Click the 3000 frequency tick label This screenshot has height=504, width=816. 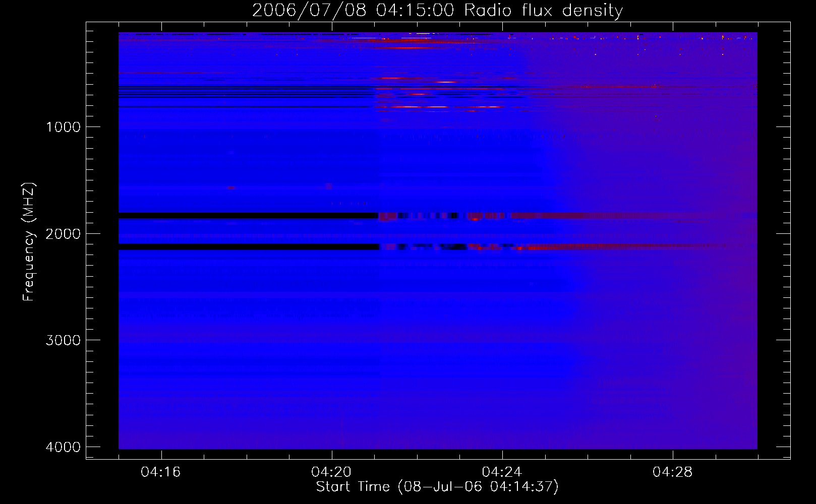click(x=63, y=340)
